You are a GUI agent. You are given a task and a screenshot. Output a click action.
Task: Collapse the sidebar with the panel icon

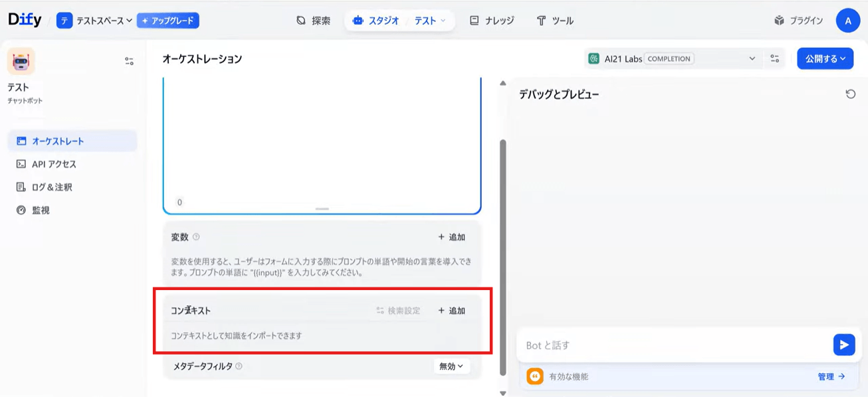point(129,61)
